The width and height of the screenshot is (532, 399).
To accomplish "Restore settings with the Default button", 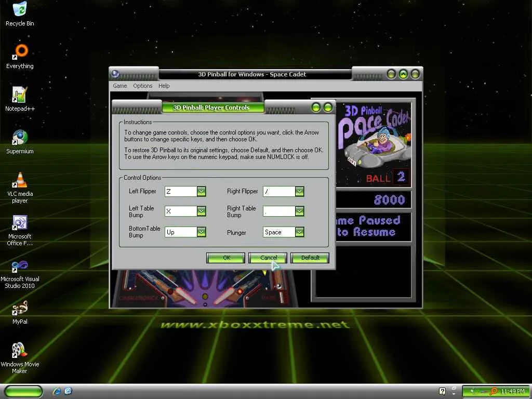I will point(310,258).
